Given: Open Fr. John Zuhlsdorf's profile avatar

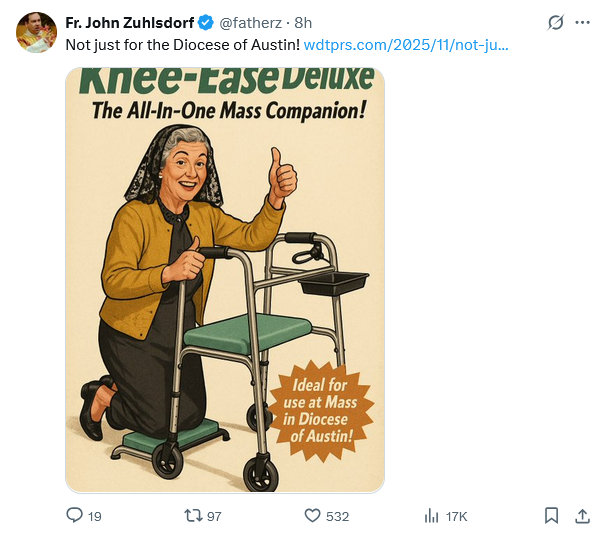Looking at the screenshot, I should 36,32.
